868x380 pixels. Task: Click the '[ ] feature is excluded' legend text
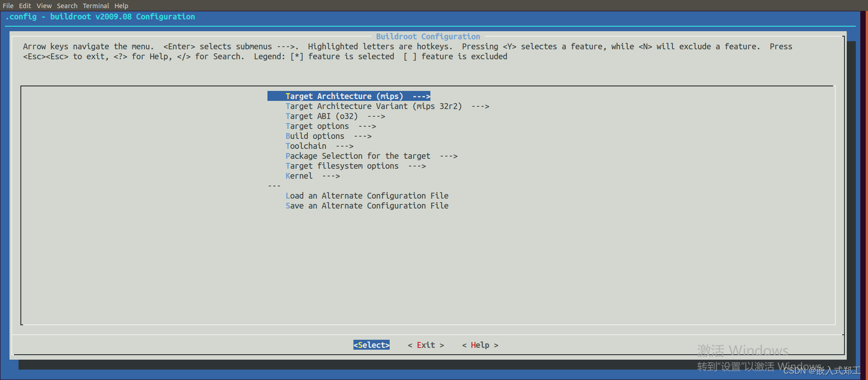(x=455, y=56)
